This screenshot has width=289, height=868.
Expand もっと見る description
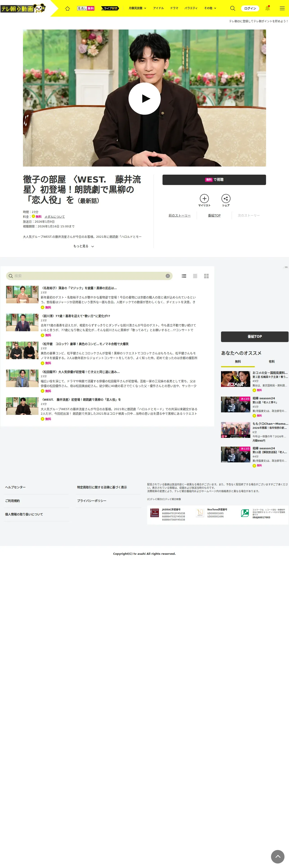pos(84,246)
